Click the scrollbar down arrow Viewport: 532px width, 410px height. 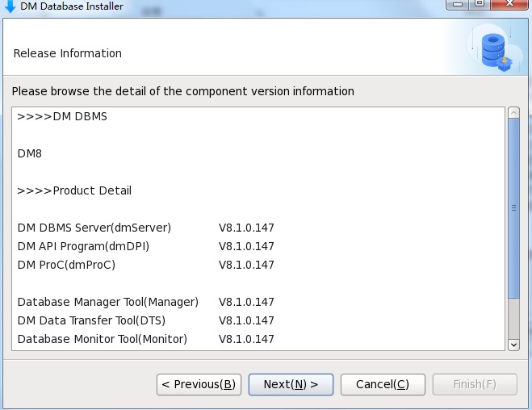point(513,344)
